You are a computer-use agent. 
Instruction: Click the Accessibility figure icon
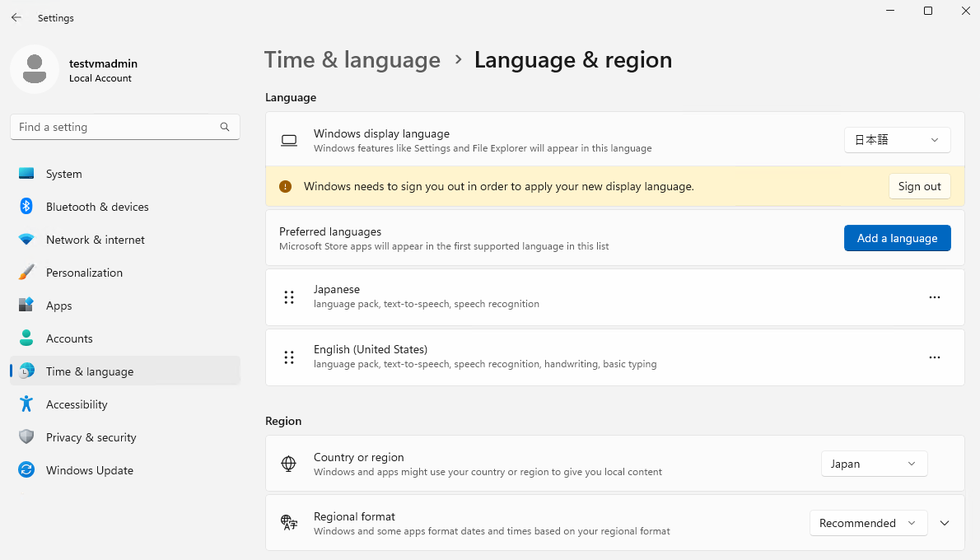click(26, 404)
